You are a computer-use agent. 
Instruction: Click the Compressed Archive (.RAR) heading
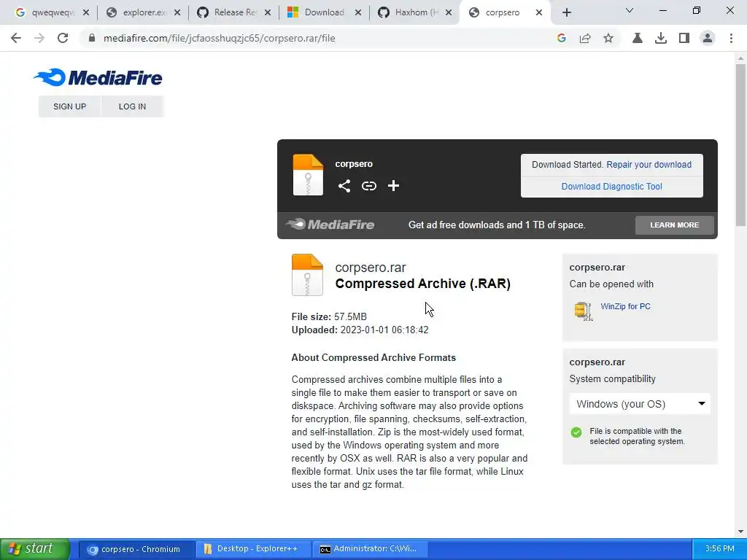[423, 284]
